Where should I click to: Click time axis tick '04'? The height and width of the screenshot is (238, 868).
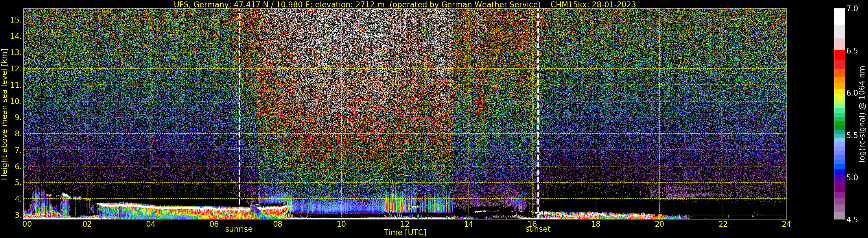pyautogui.click(x=151, y=224)
